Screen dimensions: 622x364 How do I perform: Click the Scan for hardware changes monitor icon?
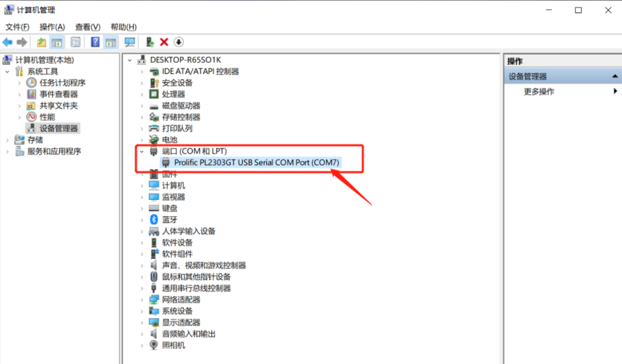point(130,42)
